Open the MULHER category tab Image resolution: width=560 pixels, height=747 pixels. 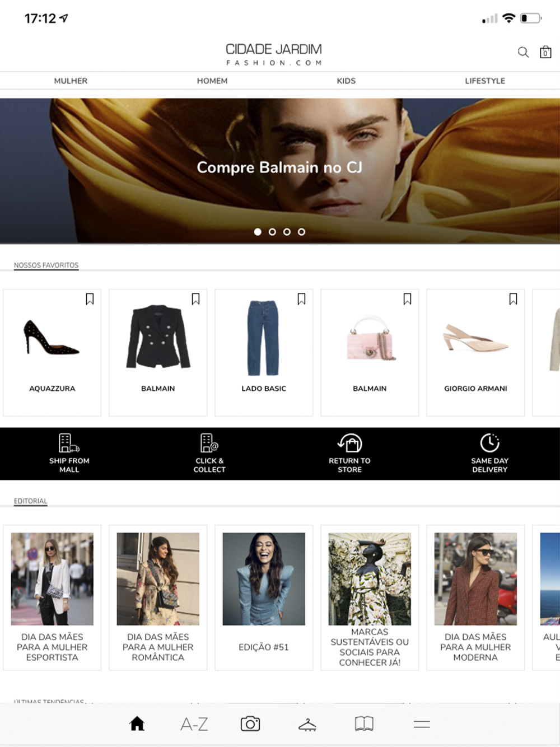(x=71, y=81)
